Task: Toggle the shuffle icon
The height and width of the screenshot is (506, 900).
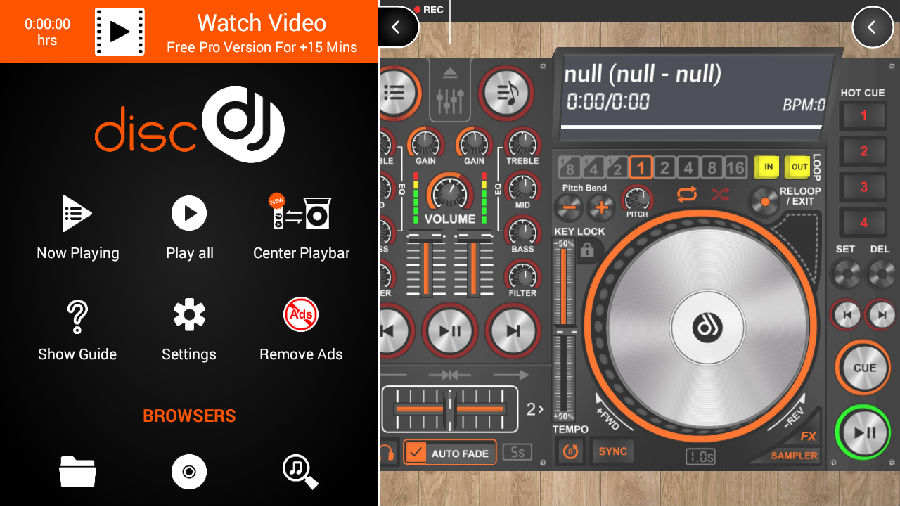Action: point(720,194)
